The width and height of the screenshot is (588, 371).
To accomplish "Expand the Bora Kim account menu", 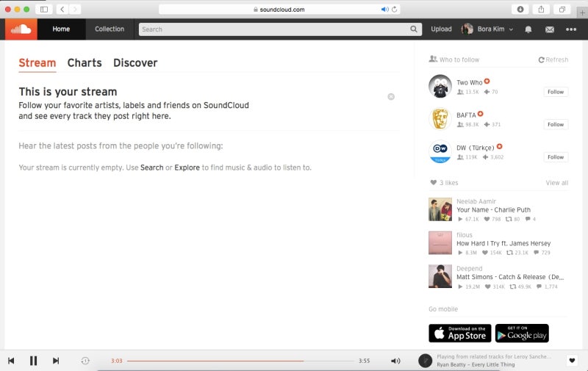I will (495, 29).
